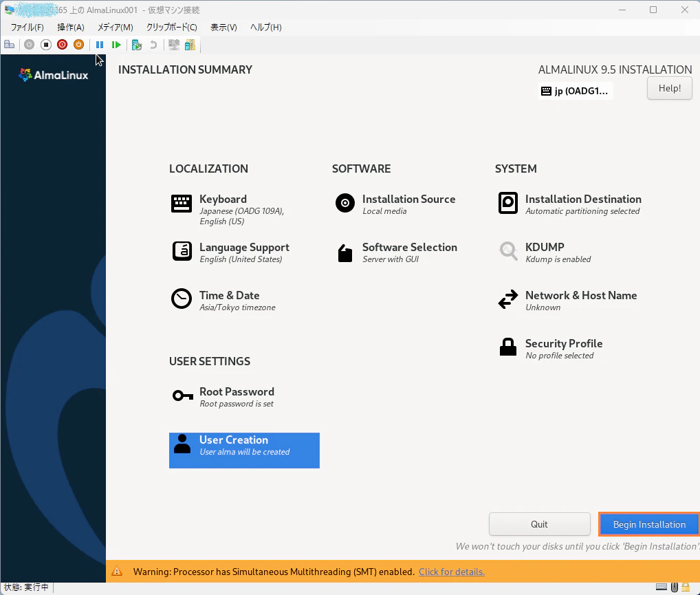Click the Software Selection package icon

click(x=345, y=253)
